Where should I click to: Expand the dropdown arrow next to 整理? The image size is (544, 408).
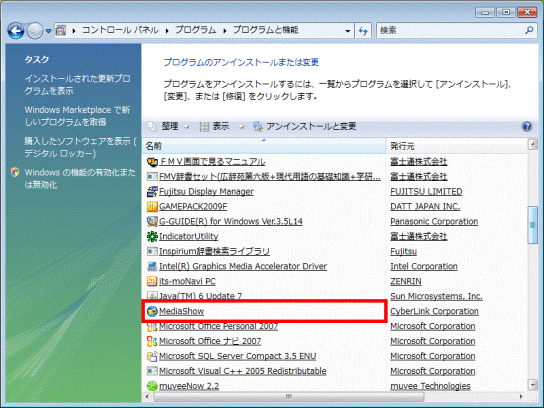186,127
